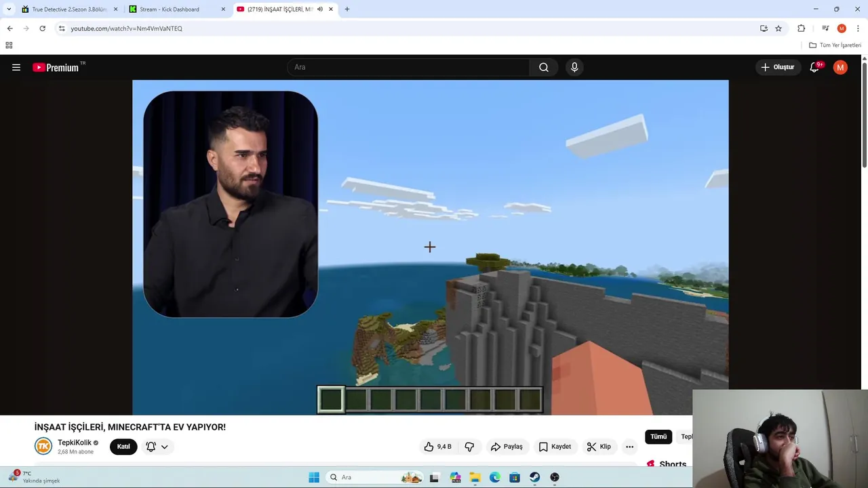Screen dimensions: 868x488
Task: Open the browser extensions puzzle icon
Action: point(801,28)
